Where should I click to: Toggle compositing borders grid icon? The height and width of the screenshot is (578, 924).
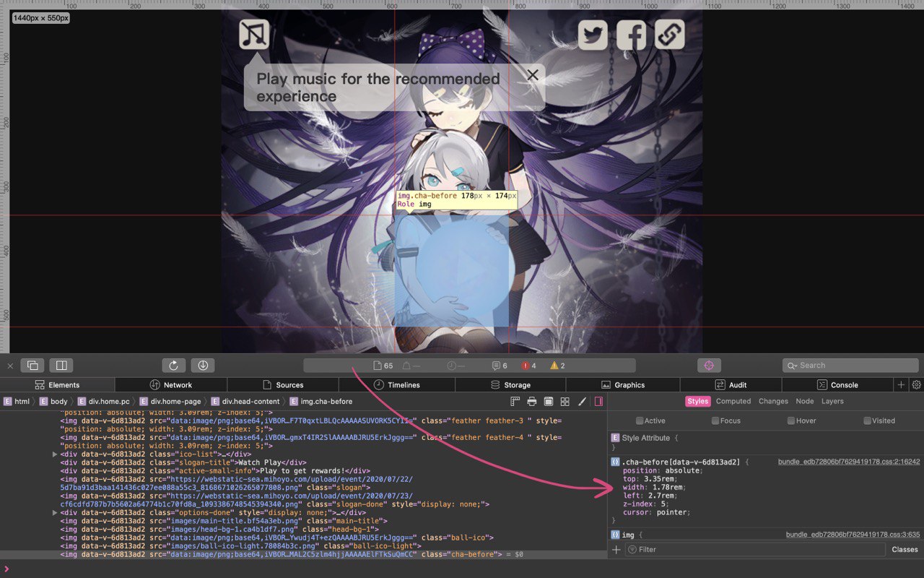[x=565, y=402]
